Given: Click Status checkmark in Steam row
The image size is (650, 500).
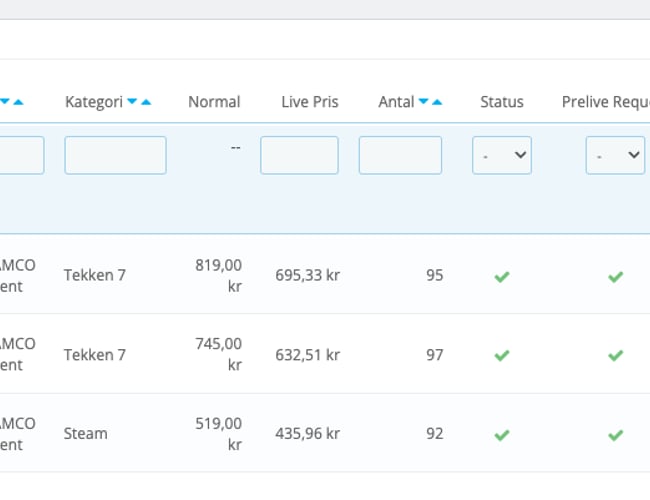Looking at the screenshot, I should (x=502, y=435).
